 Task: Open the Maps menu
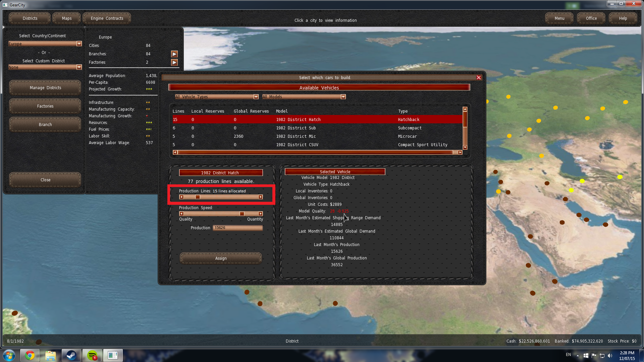click(x=66, y=18)
